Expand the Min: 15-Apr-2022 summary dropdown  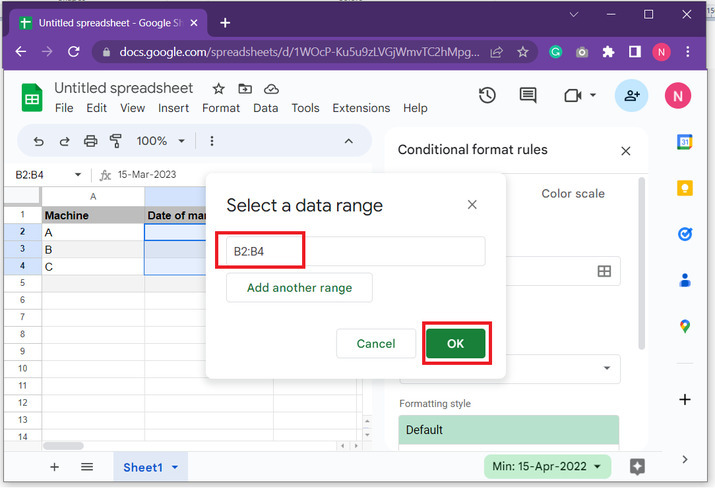click(597, 466)
